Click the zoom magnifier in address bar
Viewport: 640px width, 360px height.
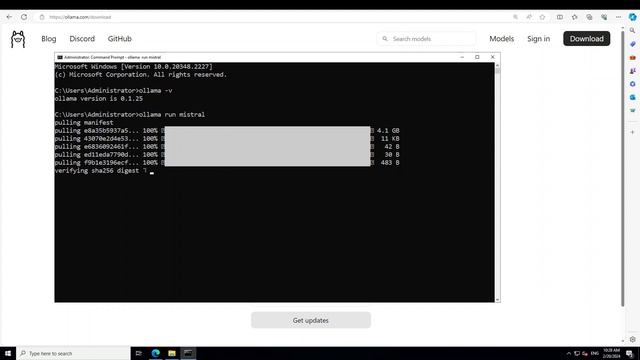(x=516, y=17)
